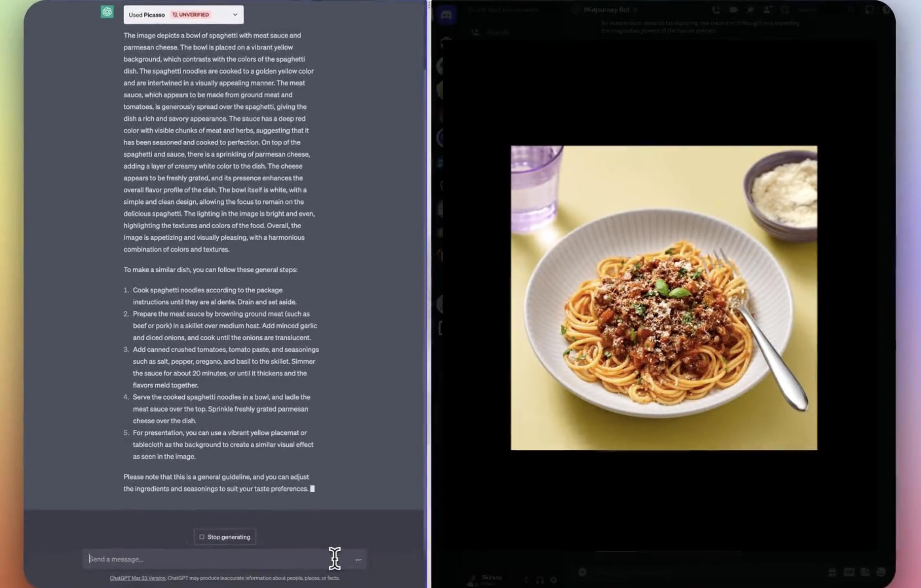
Task: Click the Midjourney Bot channel title
Action: pyautogui.click(x=606, y=10)
